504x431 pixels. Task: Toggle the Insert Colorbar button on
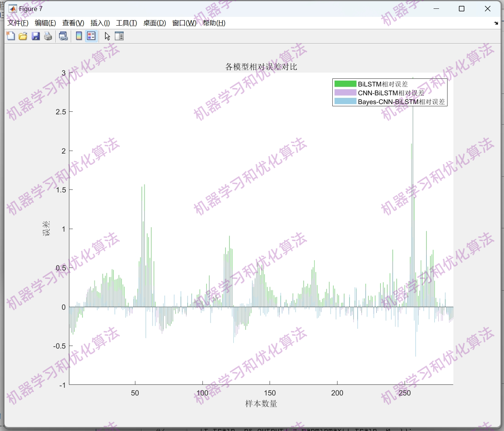click(78, 36)
